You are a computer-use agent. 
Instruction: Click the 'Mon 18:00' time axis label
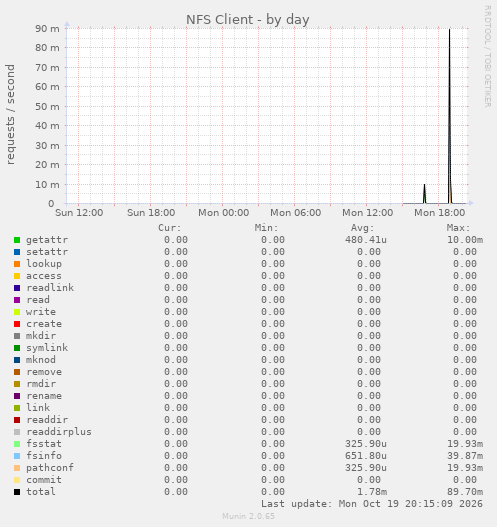[x=440, y=213]
